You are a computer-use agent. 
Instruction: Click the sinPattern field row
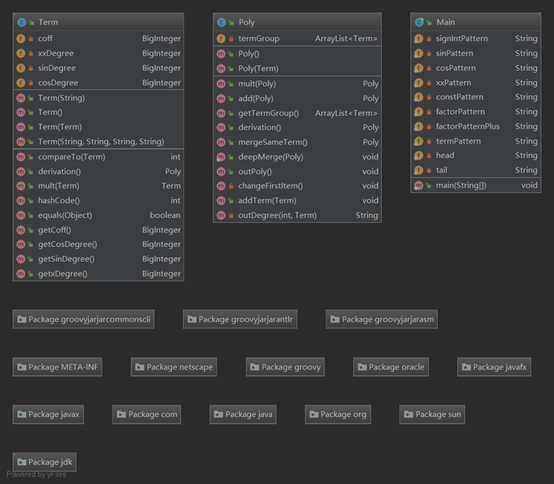[476, 53]
